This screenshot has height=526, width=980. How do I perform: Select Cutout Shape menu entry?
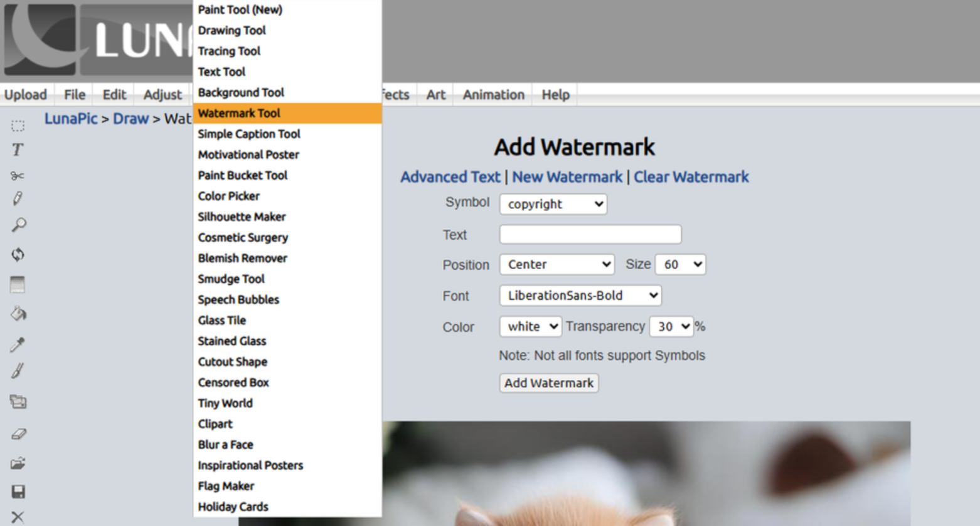tap(287, 362)
